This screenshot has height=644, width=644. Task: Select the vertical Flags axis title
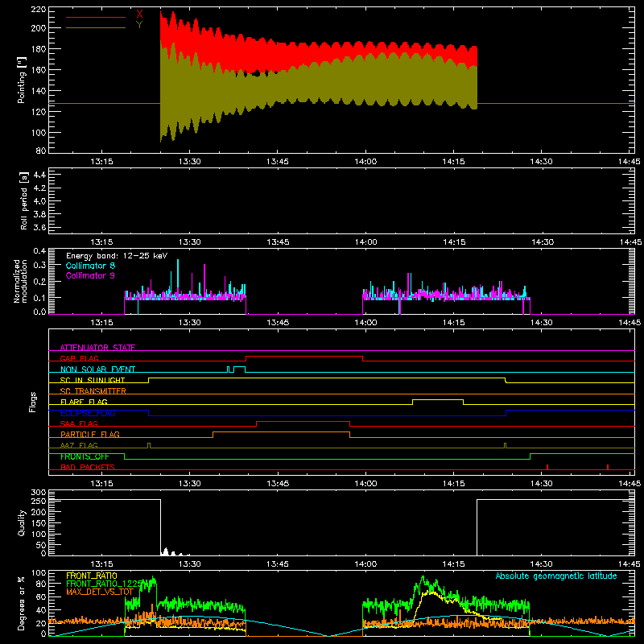coord(32,402)
